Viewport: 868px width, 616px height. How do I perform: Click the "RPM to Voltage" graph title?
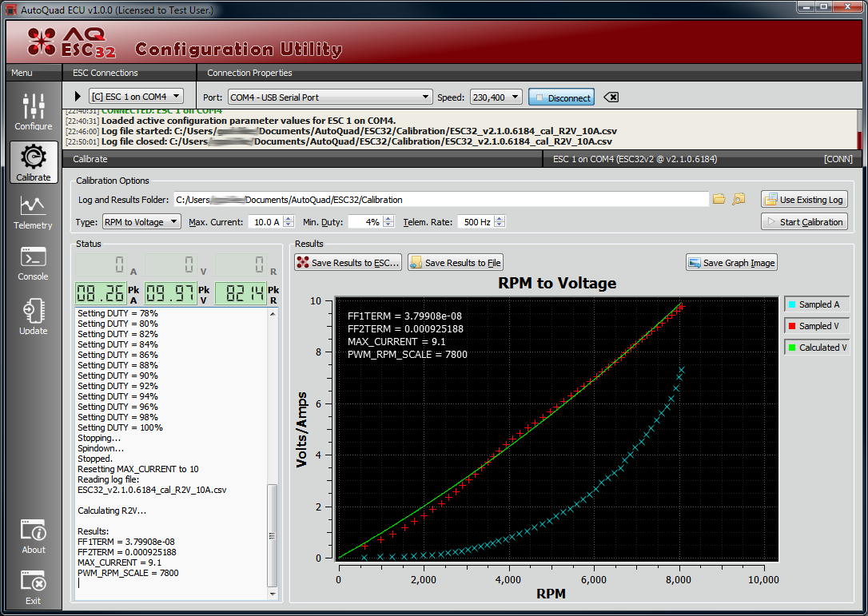557,283
